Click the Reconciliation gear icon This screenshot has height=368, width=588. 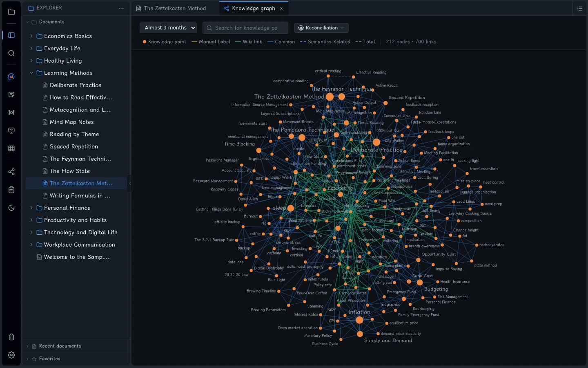click(301, 28)
